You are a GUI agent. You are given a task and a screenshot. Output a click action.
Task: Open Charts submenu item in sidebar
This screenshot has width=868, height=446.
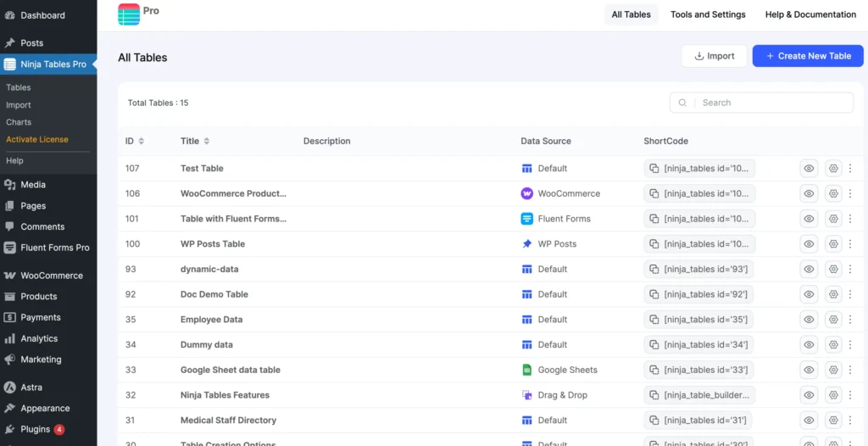click(19, 122)
